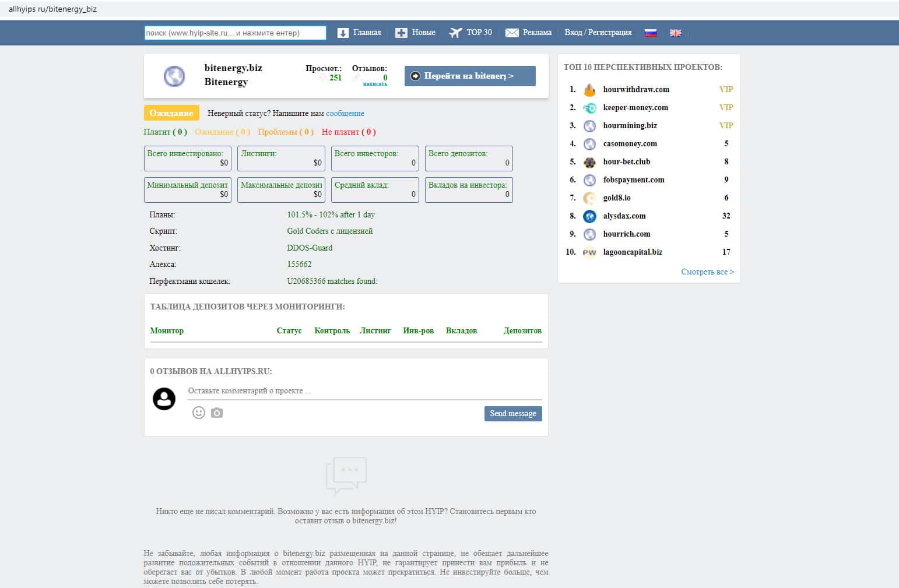Open the Реклама advertising menu item

click(x=529, y=33)
